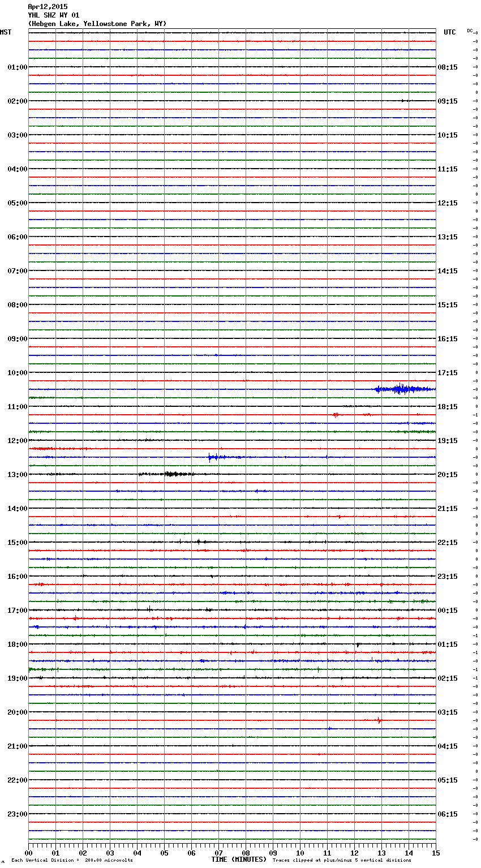This screenshot has height=868, width=481.
Task: Pick the 23:00 MST time label
Action: click(18, 814)
